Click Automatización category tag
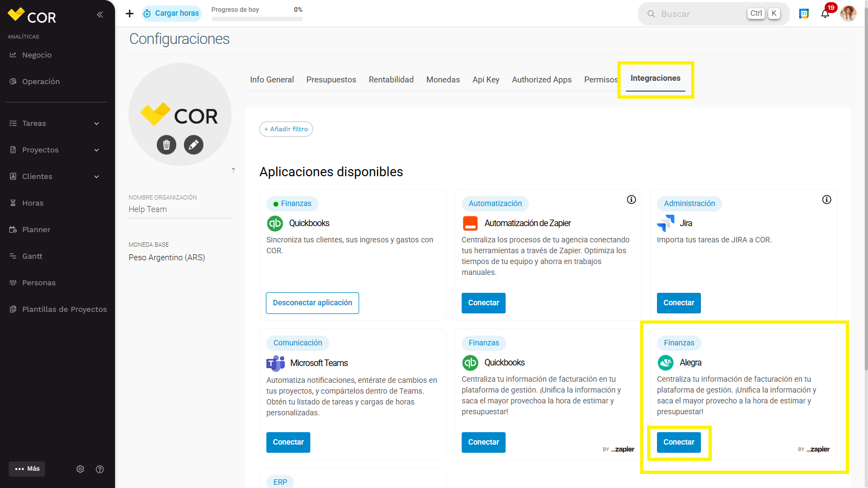The width and height of the screenshot is (868, 488). coord(495,204)
